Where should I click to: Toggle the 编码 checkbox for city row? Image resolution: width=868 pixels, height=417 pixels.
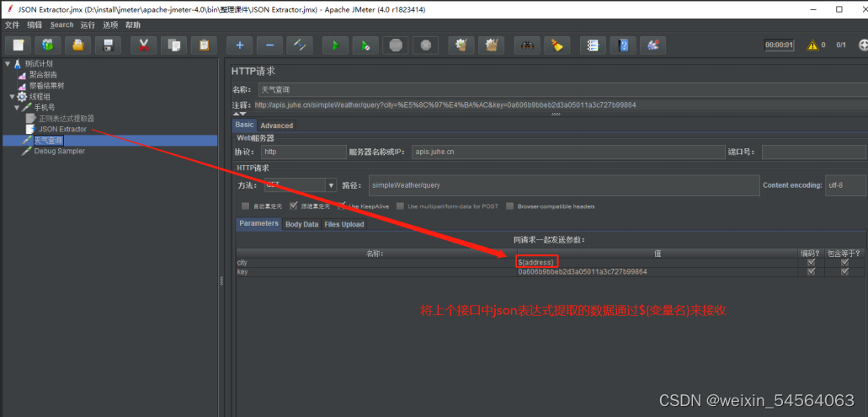812,263
